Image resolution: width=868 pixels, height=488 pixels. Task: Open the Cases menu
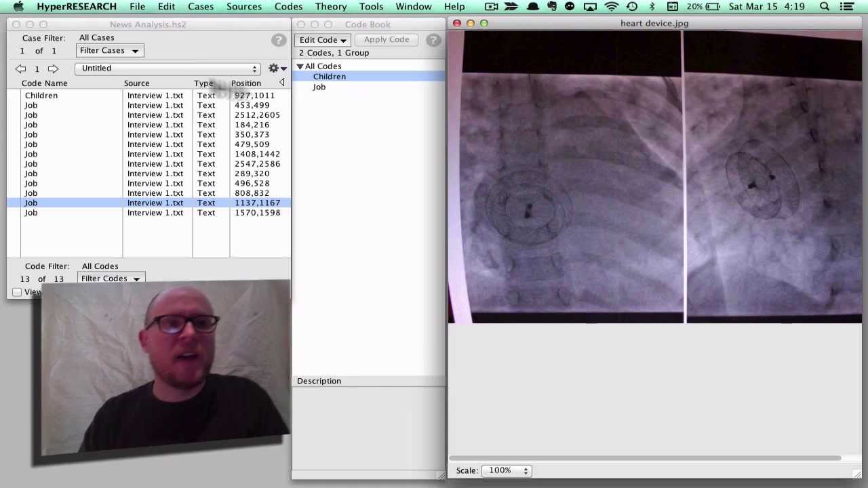201,7
